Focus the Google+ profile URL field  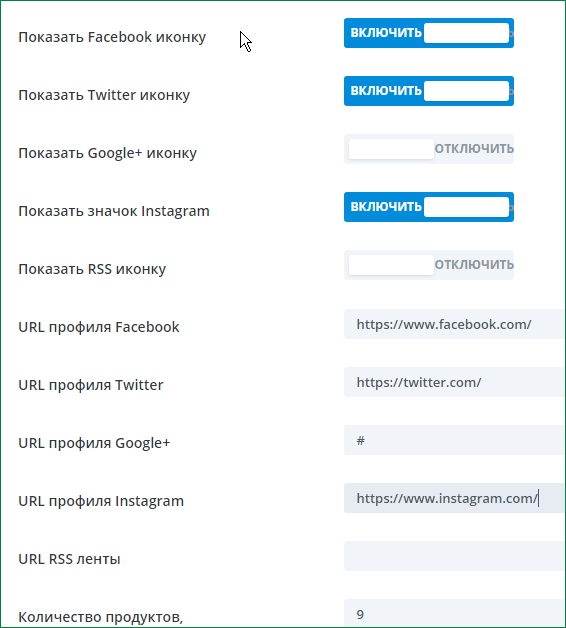coord(455,440)
